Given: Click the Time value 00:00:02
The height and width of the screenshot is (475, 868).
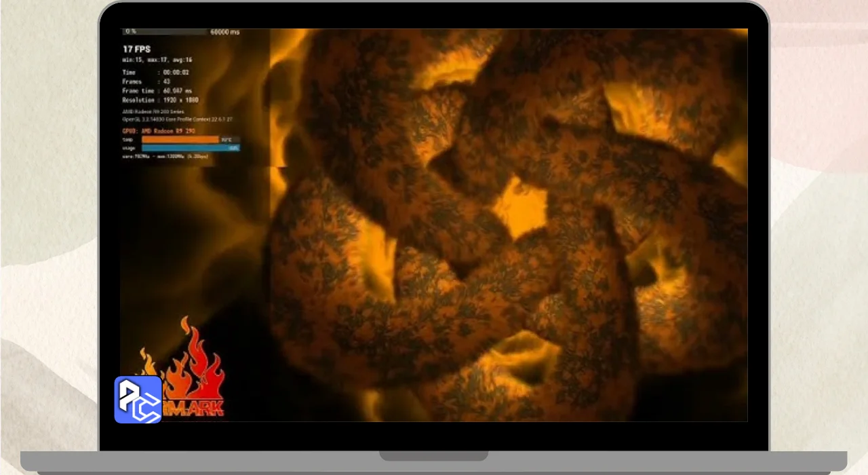Looking at the screenshot, I should point(176,72).
